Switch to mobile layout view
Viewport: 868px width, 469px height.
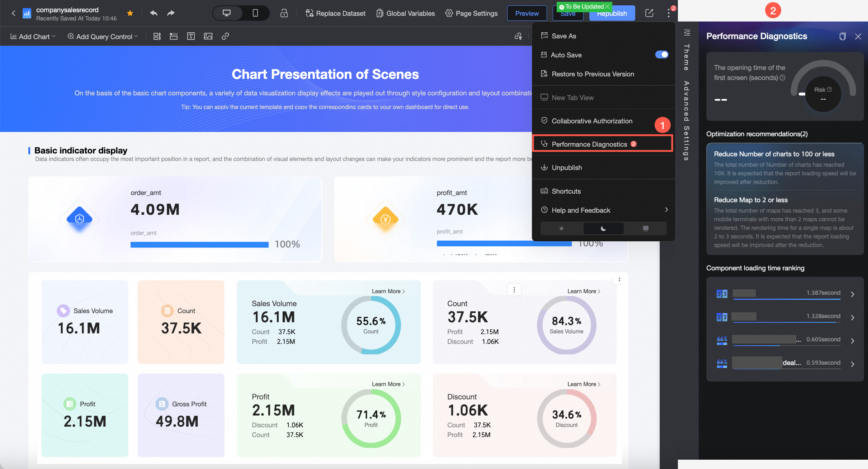point(255,13)
